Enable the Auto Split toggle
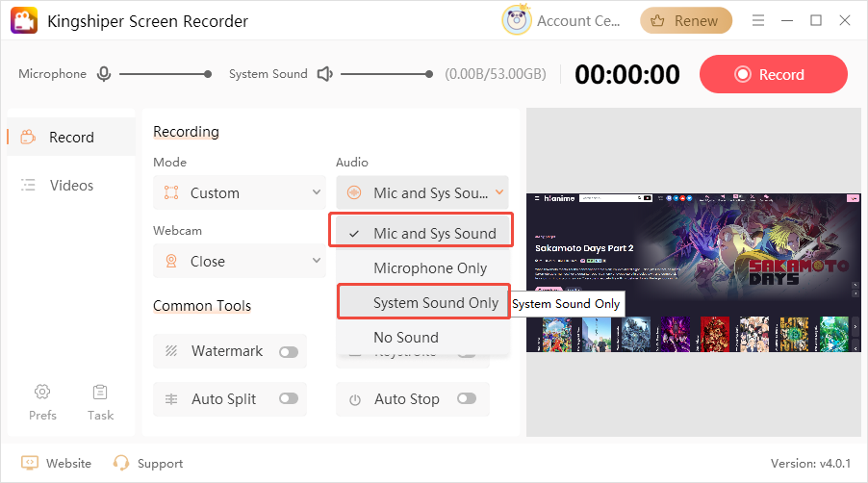The image size is (868, 483). (x=289, y=398)
